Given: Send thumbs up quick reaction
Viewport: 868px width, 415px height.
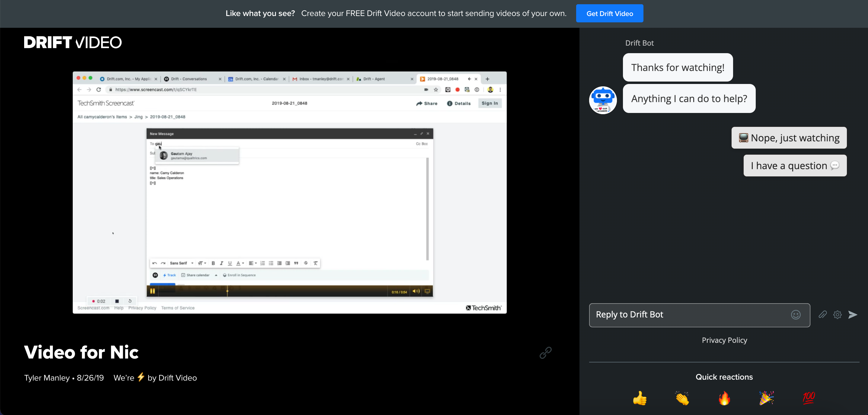Looking at the screenshot, I should pos(640,398).
